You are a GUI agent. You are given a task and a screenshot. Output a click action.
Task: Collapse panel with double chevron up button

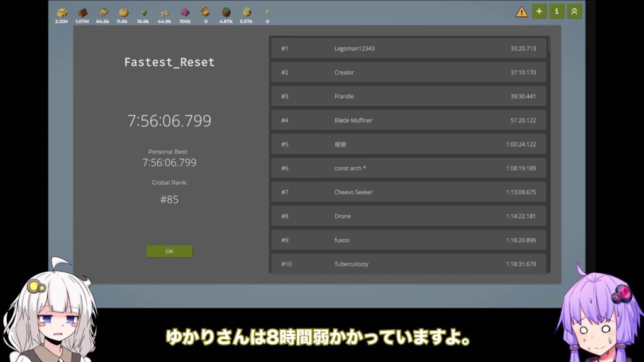574,11
